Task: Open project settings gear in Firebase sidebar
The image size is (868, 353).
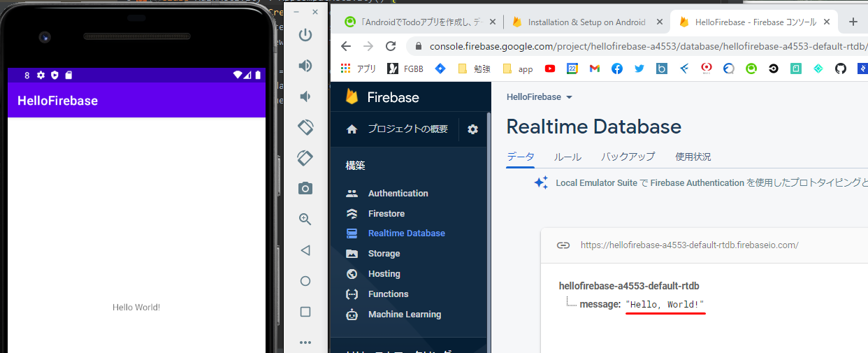Action: point(473,129)
